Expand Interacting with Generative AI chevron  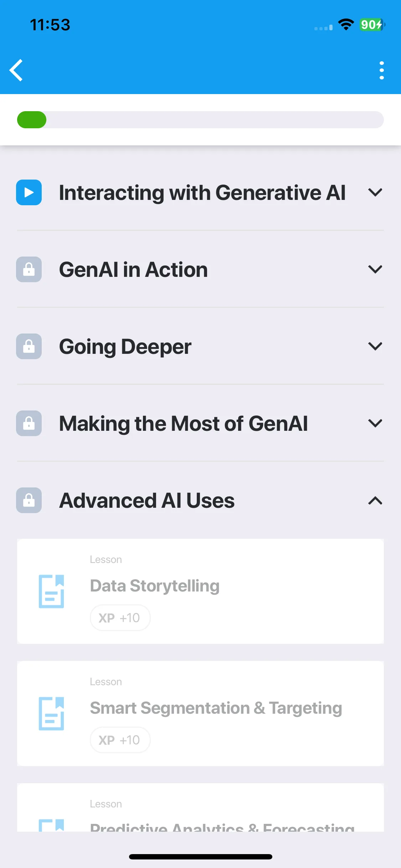(375, 193)
